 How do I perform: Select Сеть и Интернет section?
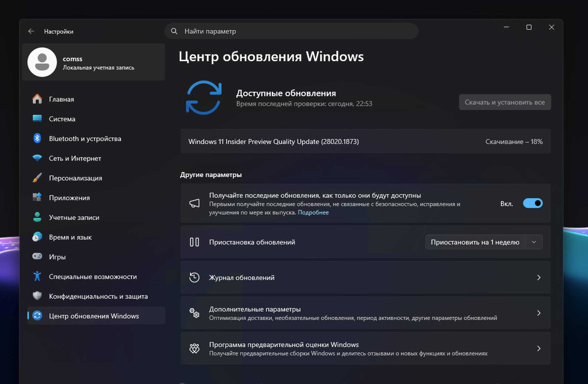click(96, 158)
